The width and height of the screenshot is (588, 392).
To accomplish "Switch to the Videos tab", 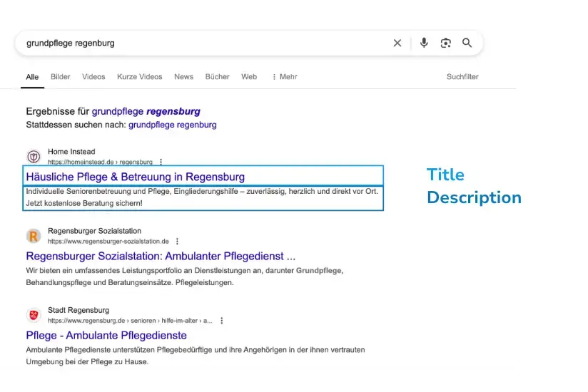I will [93, 77].
